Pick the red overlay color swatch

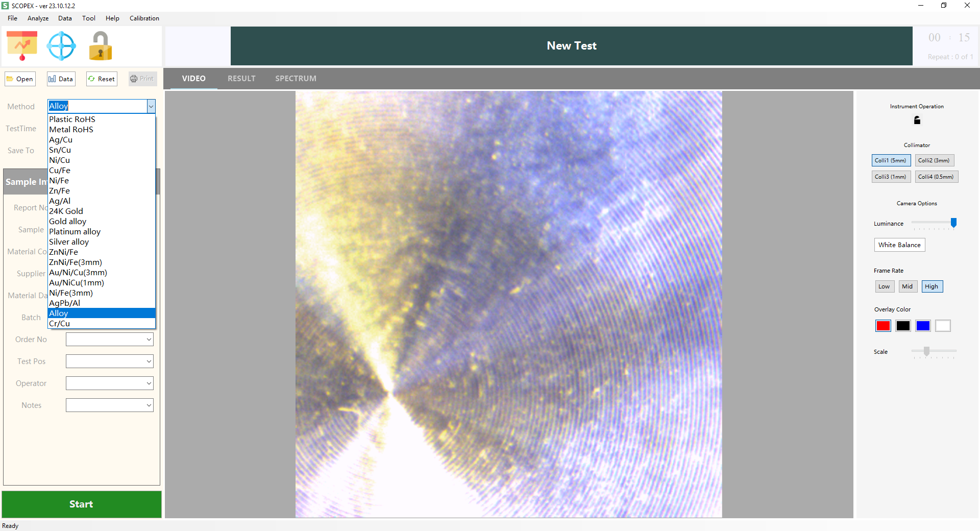[883, 326]
